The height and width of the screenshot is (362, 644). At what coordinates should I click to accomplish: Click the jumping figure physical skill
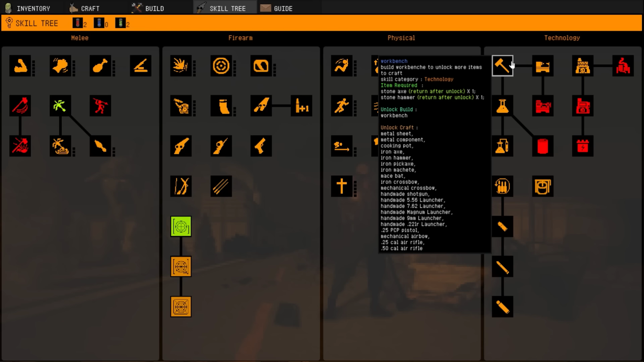[x=341, y=66]
